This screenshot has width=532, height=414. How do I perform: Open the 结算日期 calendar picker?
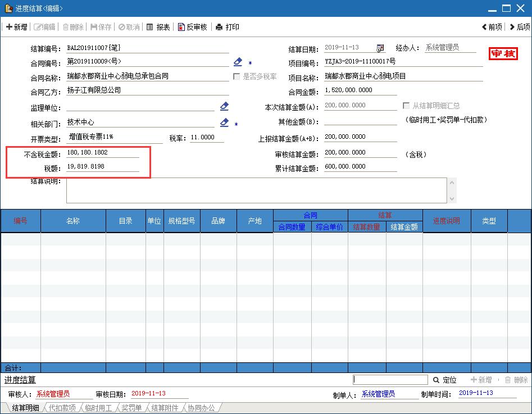380,48
